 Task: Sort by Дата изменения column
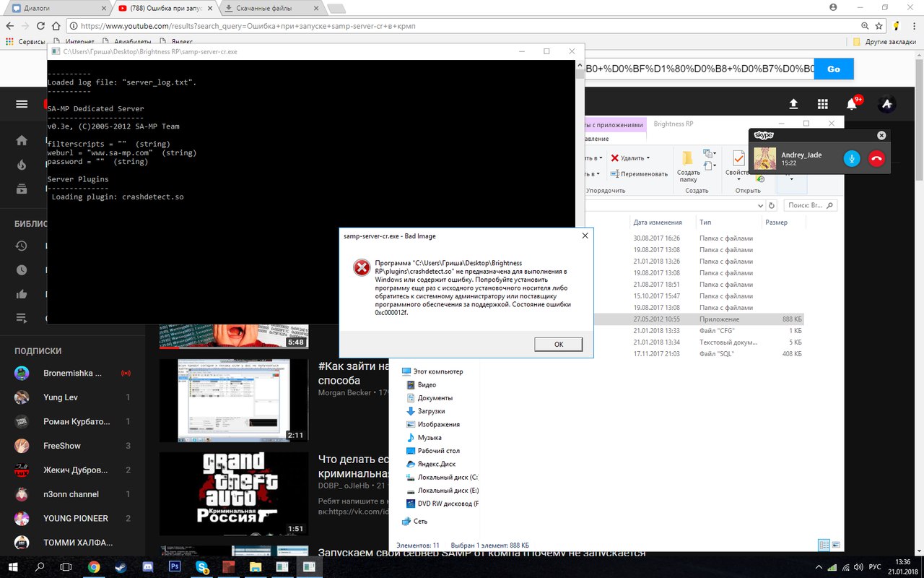point(658,223)
